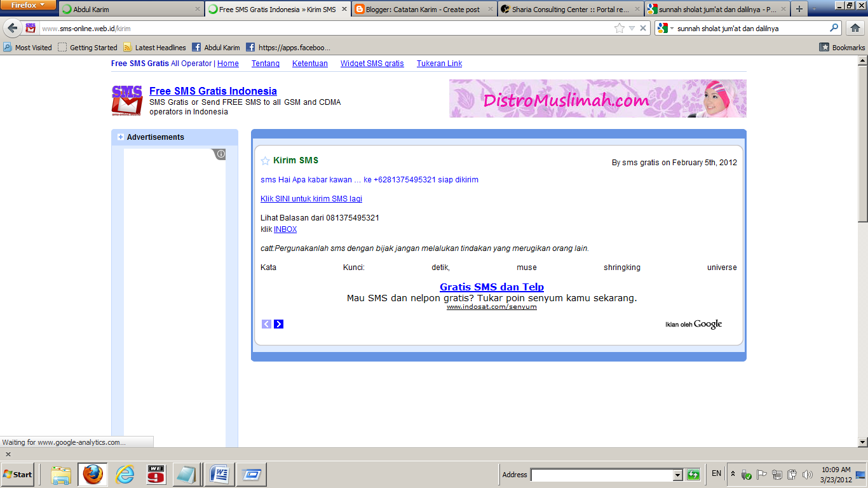Viewport: 868px width, 488px height.
Task: Open search engine dropdown with Google icon
Action: tap(665, 28)
